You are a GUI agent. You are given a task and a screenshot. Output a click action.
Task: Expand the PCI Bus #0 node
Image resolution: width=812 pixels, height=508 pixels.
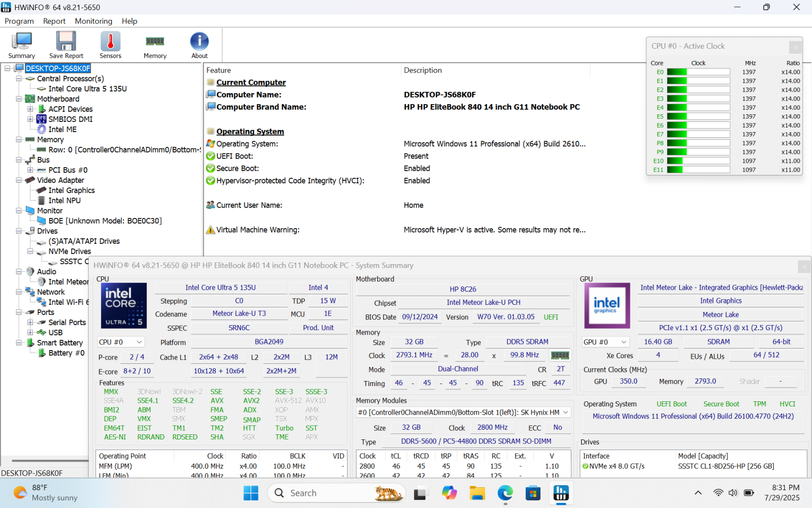[x=30, y=170]
